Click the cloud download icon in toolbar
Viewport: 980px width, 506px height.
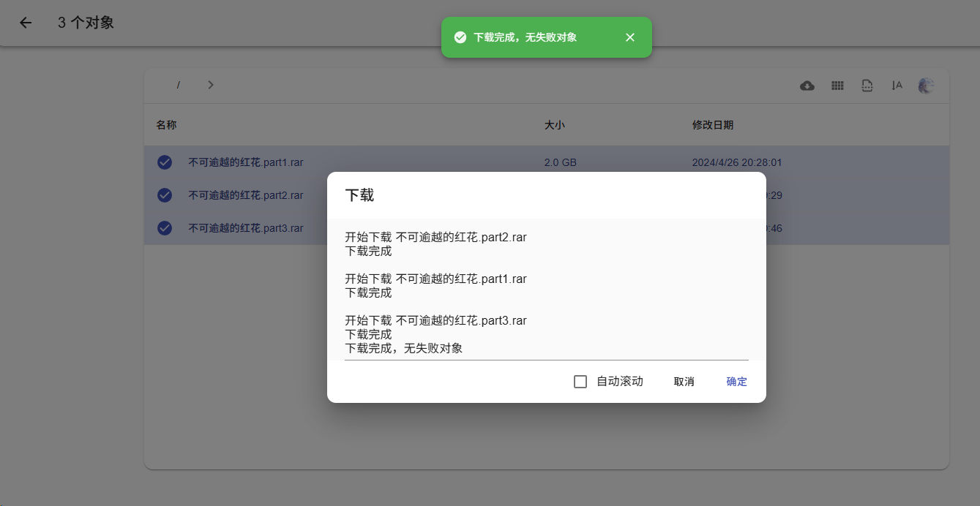(807, 86)
